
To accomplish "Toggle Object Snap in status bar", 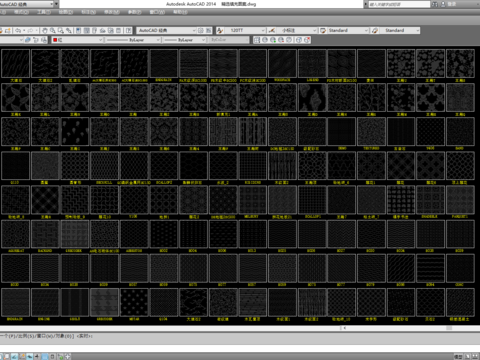I will click(30, 356).
